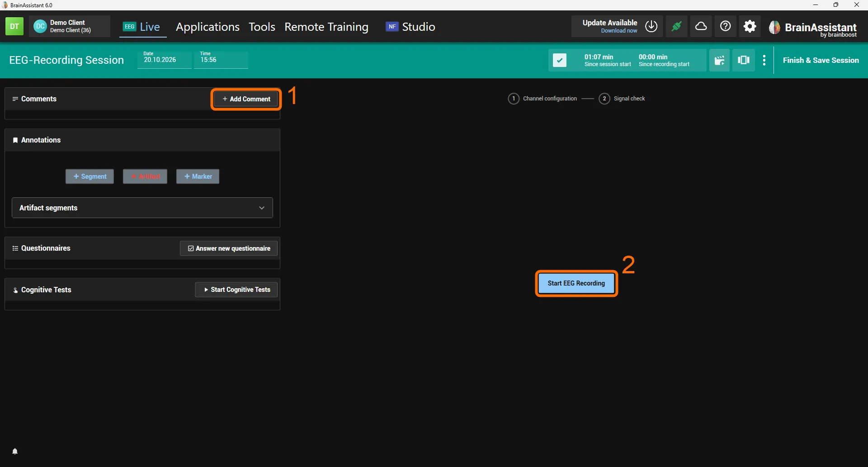The width and height of the screenshot is (868, 467).
Task: Go to Remote Training
Action: [326, 27]
